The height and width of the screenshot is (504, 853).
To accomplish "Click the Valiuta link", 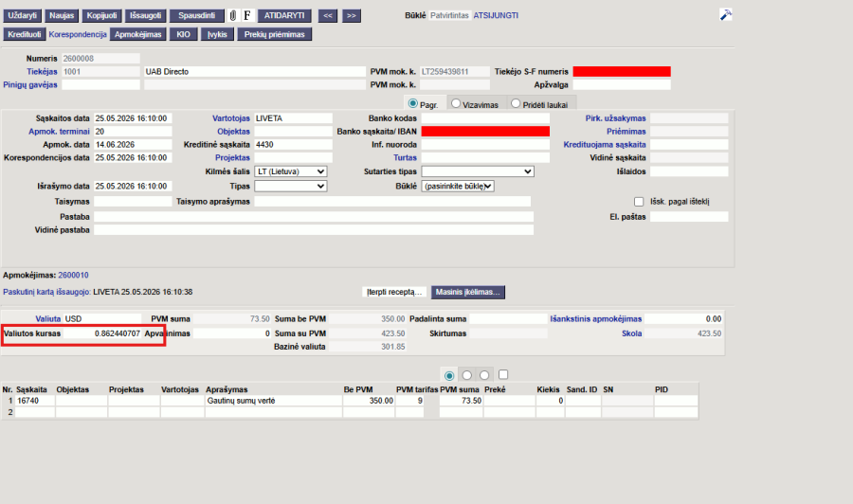I will point(48,319).
